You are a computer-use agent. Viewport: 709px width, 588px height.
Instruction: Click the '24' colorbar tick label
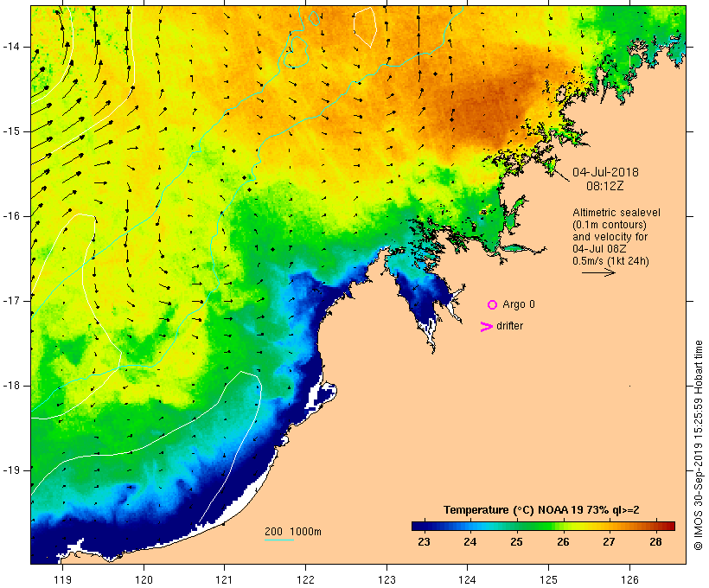coord(470,542)
